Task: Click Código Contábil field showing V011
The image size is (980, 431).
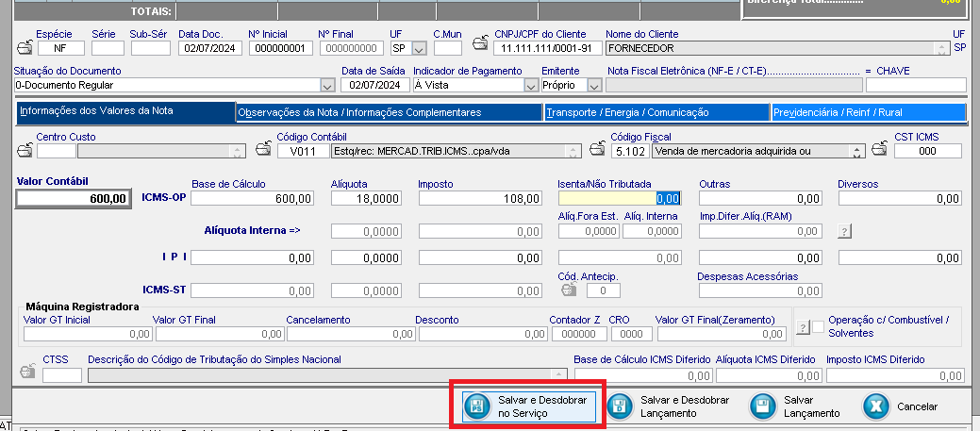Action: point(303,151)
